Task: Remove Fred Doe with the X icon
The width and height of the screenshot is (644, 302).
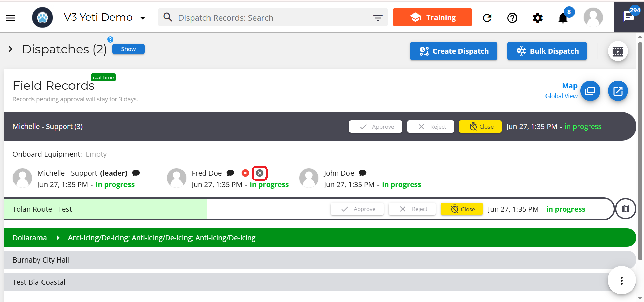Action: coord(260,173)
